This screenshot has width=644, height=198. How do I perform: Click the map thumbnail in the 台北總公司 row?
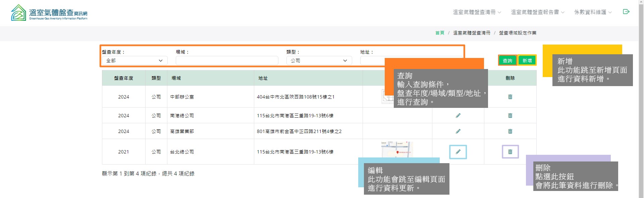[x=397, y=149]
